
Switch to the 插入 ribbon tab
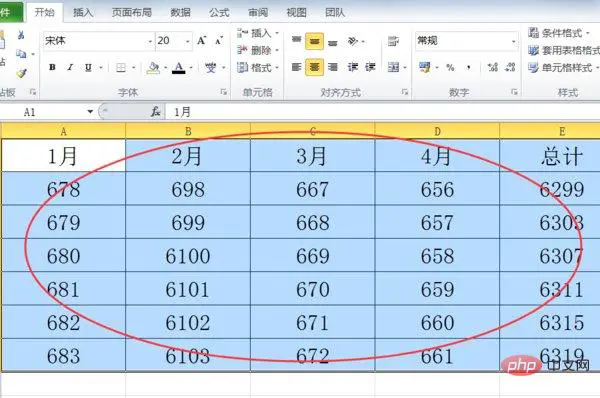(83, 13)
